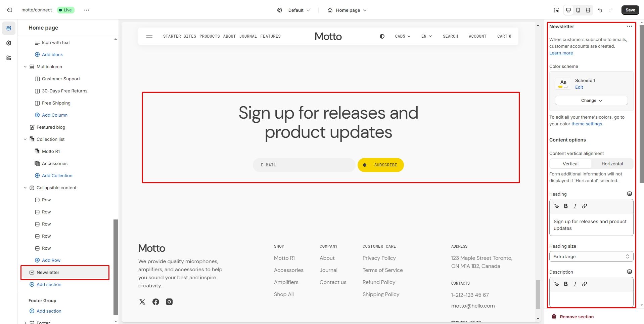Toggle the dark mode icon in header
This screenshot has height=324, width=644.
[382, 36]
